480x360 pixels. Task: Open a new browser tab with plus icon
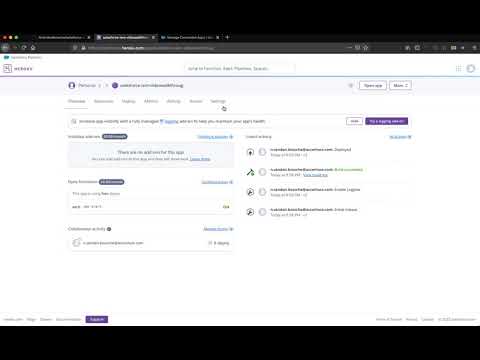(227, 37)
